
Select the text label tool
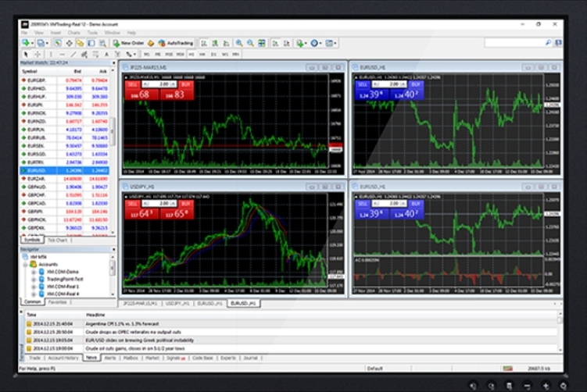[x=117, y=54]
